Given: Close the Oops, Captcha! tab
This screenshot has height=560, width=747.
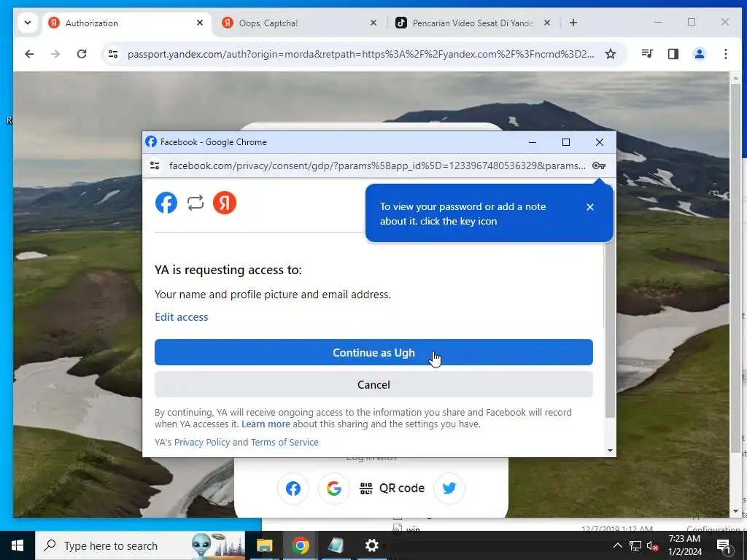Looking at the screenshot, I should (x=373, y=23).
